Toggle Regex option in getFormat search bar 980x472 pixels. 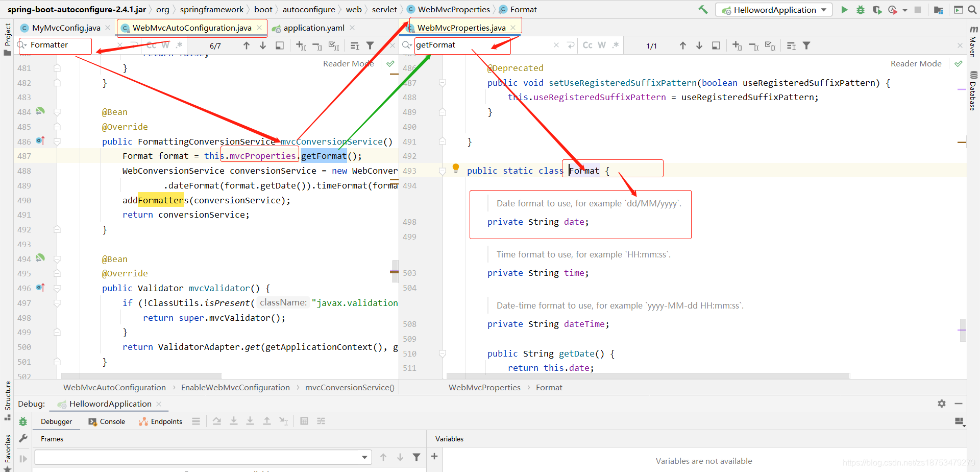click(616, 45)
